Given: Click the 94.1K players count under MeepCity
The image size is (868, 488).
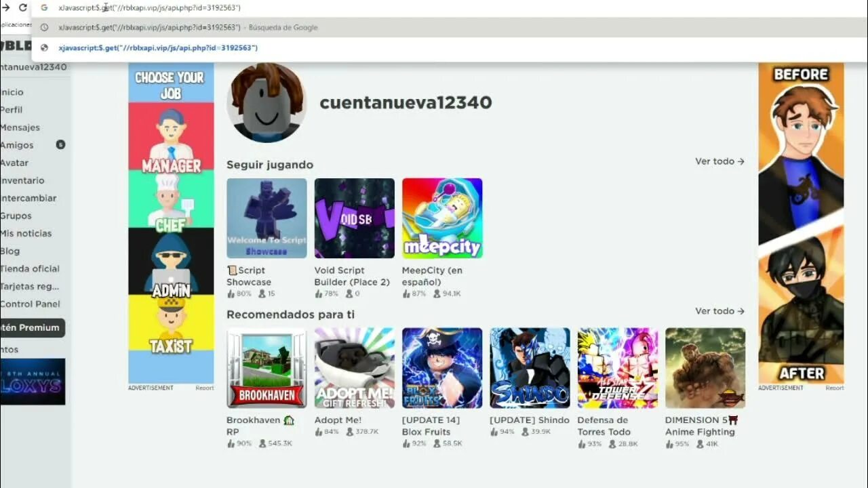Looking at the screenshot, I should (x=448, y=293).
